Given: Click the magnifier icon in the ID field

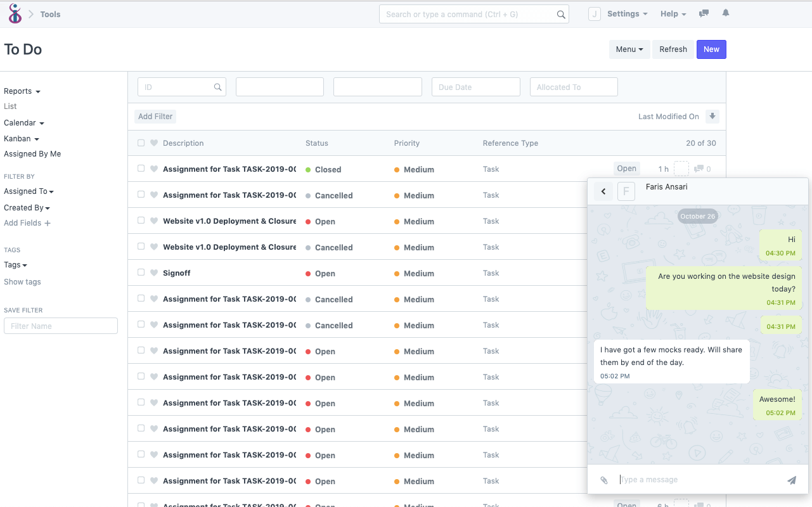Looking at the screenshot, I should point(217,87).
